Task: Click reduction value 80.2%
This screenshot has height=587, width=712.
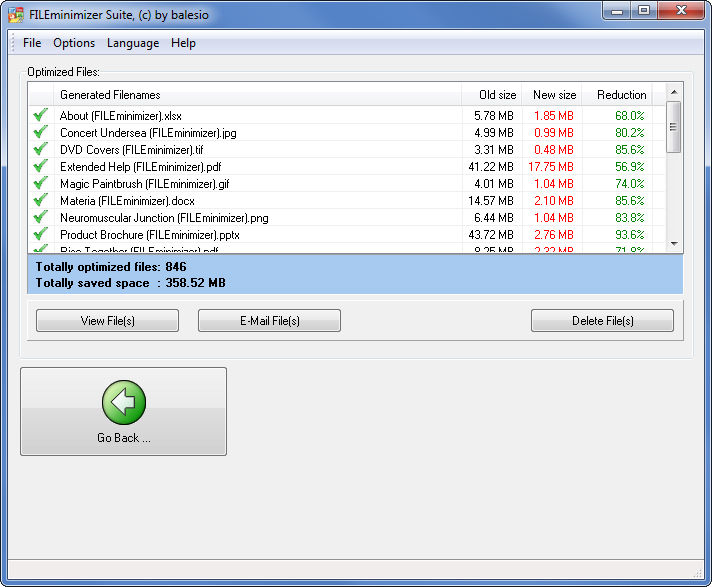Action: (630, 133)
